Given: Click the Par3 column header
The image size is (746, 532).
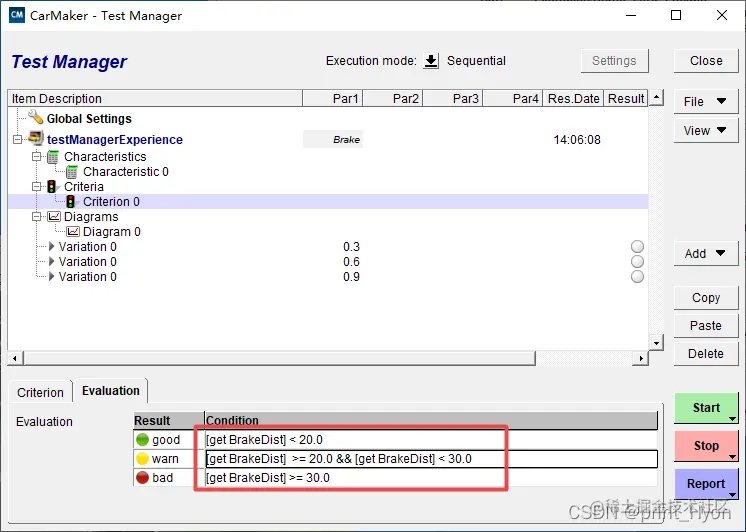Looking at the screenshot, I should point(452,99).
